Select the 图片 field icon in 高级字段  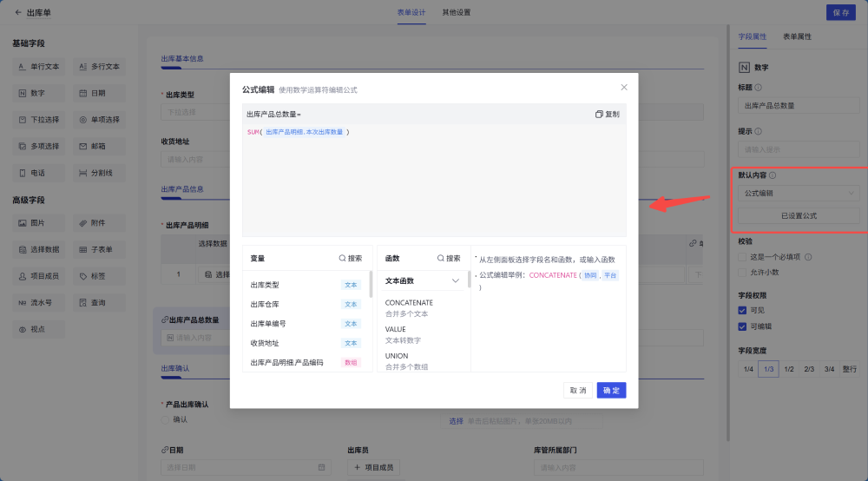click(23, 223)
